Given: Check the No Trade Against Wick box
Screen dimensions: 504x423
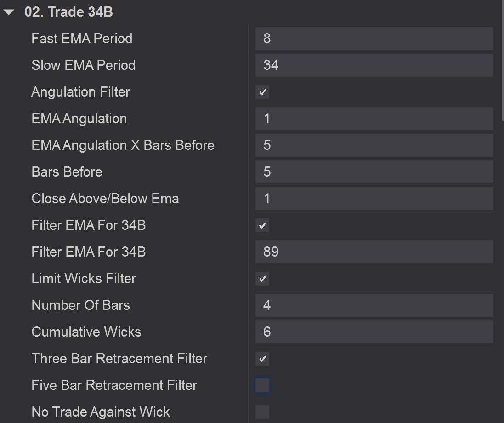Looking at the screenshot, I should pos(262,412).
